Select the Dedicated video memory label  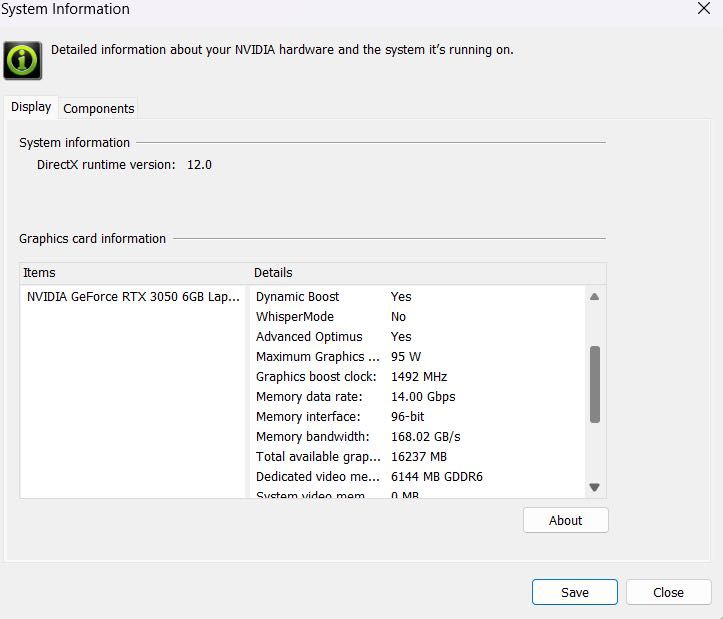pos(318,476)
